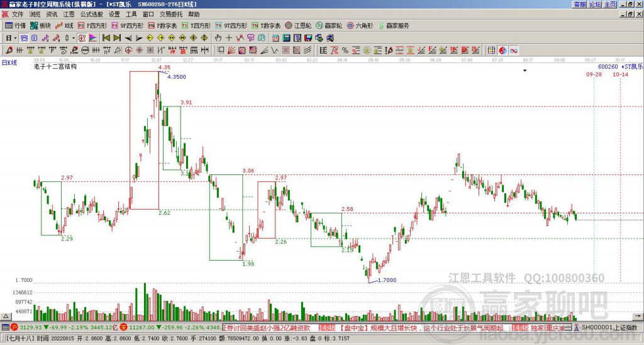Toggle the crosshair cursor tool

(x=228, y=38)
